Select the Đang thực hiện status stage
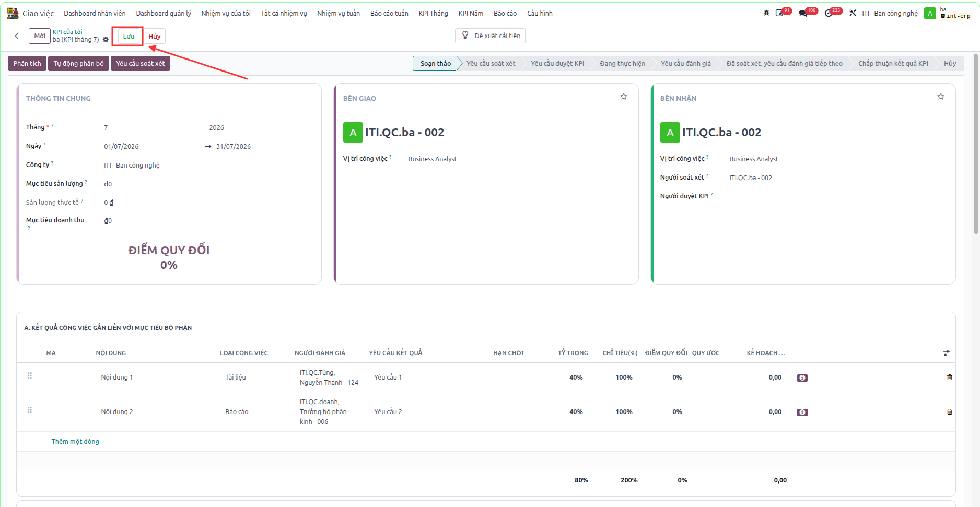 pyautogui.click(x=622, y=63)
